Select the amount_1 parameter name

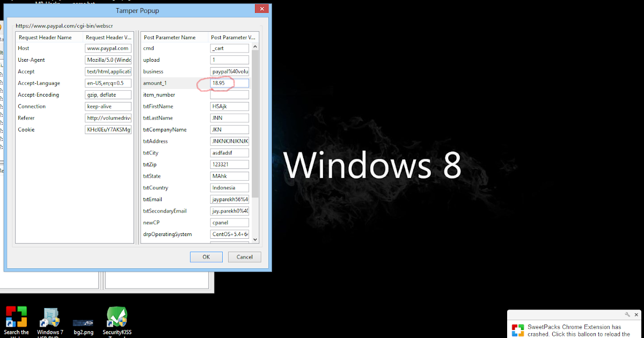click(x=155, y=83)
